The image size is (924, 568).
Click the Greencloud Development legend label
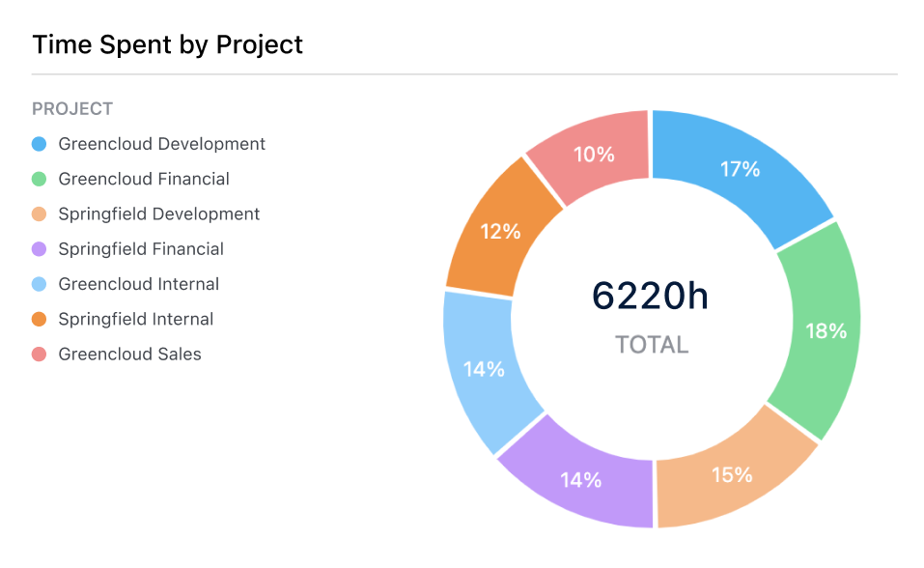coord(161,144)
